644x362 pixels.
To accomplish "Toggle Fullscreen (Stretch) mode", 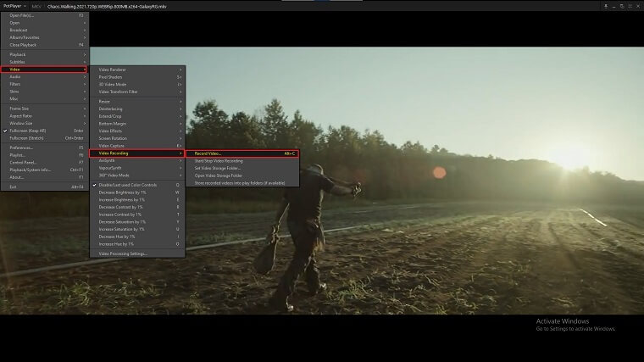I will click(45, 138).
